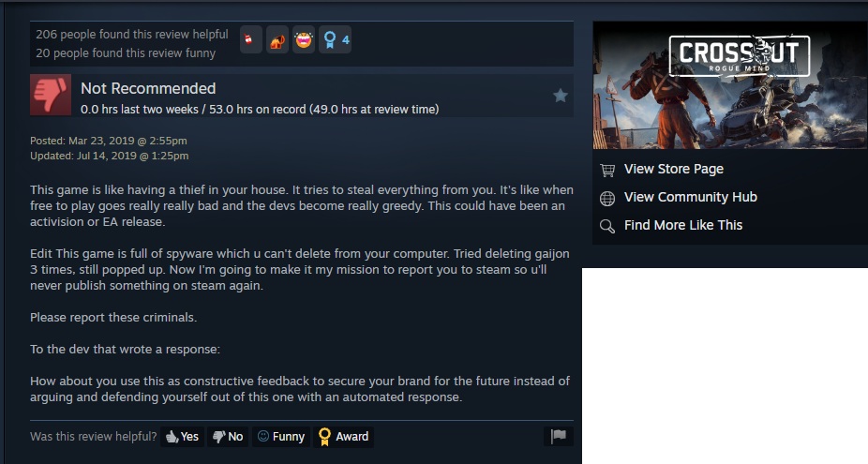
Task: Give this review an Award
Action: coord(343,436)
